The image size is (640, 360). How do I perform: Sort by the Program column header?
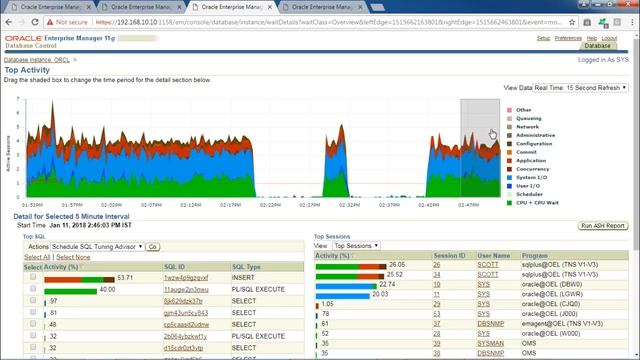tap(535, 256)
